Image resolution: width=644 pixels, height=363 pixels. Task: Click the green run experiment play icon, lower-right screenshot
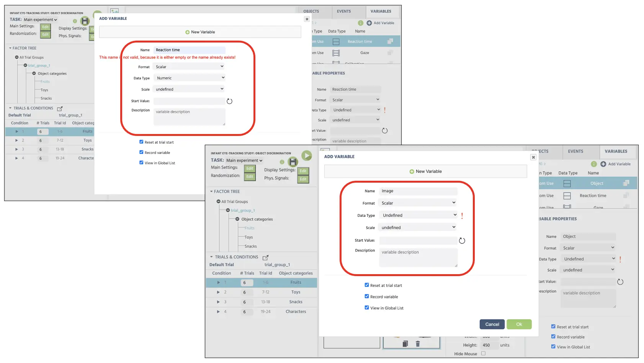(307, 155)
